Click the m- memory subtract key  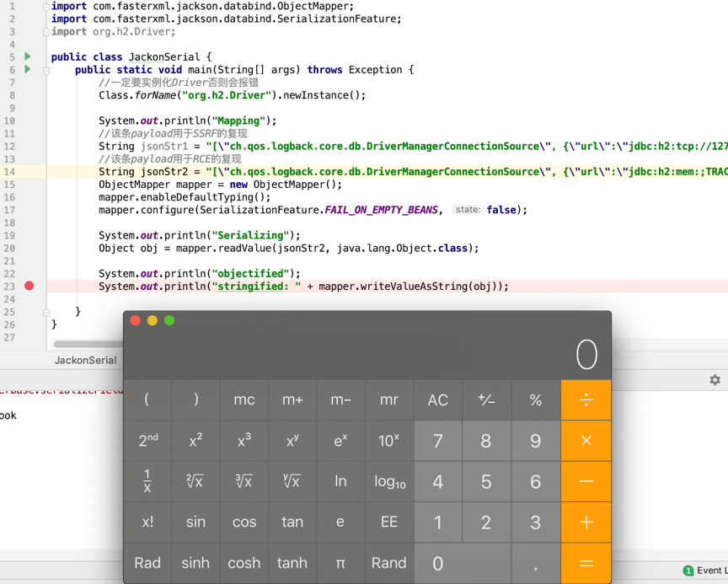coord(340,400)
